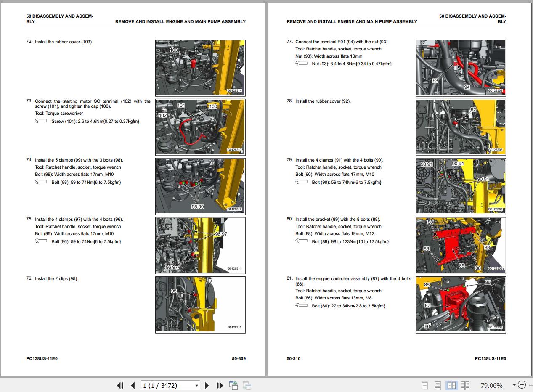Switch to single page view

point(424,385)
